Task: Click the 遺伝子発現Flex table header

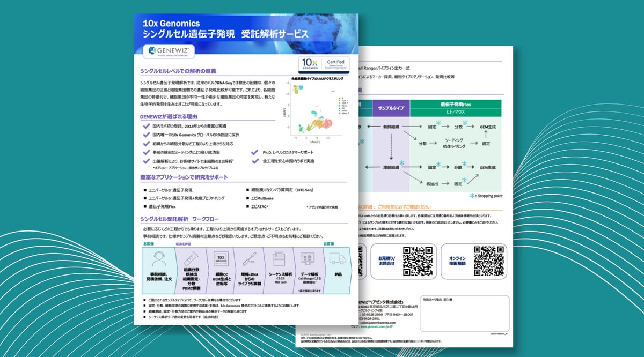Action: [x=455, y=104]
